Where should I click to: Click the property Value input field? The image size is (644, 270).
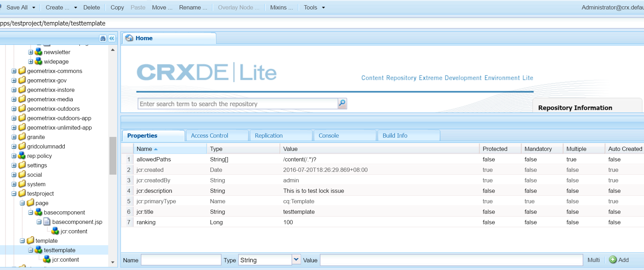(451, 260)
